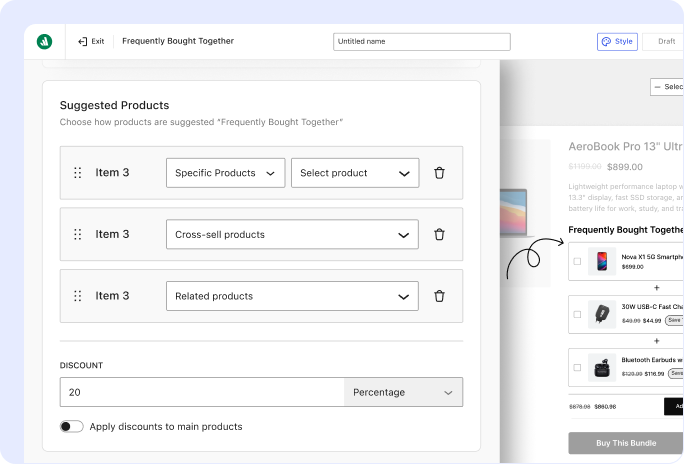Click the $899.00 sale price
Screen dimensions: 684x464
coord(625,167)
